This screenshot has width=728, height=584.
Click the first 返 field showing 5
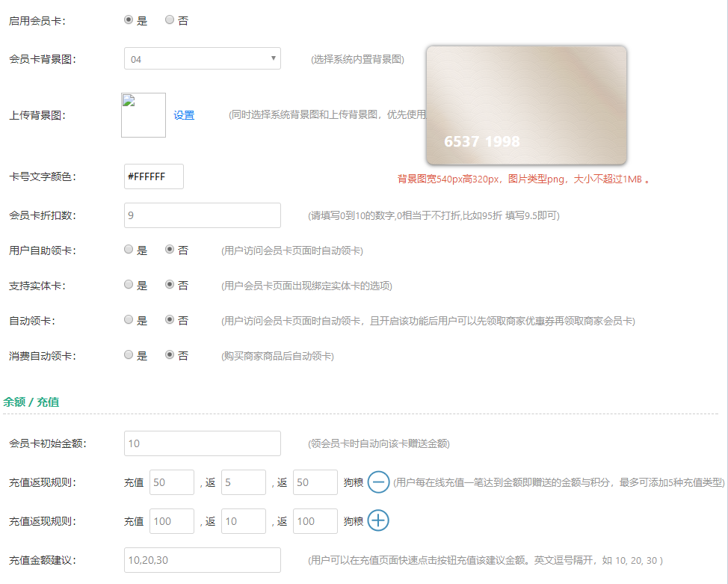pyautogui.click(x=244, y=482)
